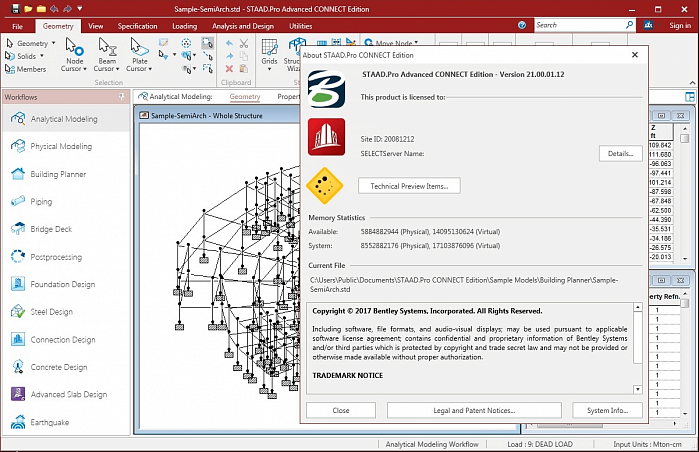Screen dimensions: 699x452
Task: Click the redo arrow in the quick access toolbar
Action: point(67,8)
